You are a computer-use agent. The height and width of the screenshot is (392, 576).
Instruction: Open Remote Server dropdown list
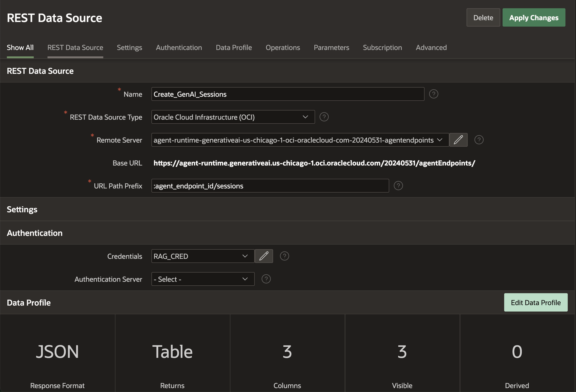tap(300, 140)
